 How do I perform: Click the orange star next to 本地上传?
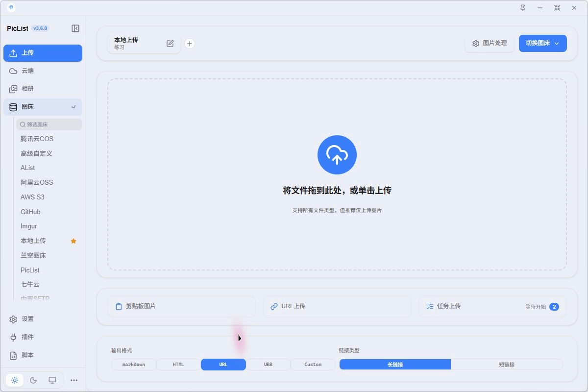pos(73,241)
